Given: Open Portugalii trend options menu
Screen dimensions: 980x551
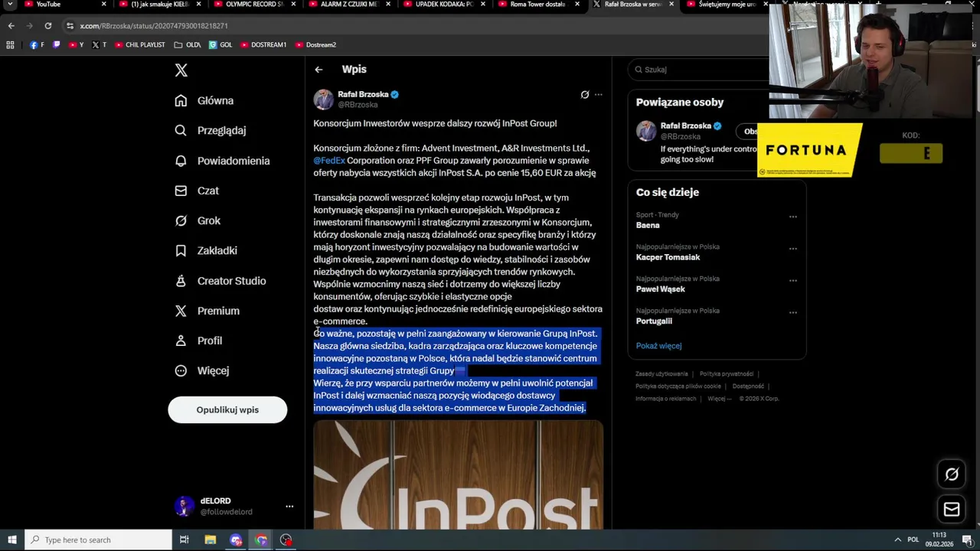Looking at the screenshot, I should [x=793, y=313].
